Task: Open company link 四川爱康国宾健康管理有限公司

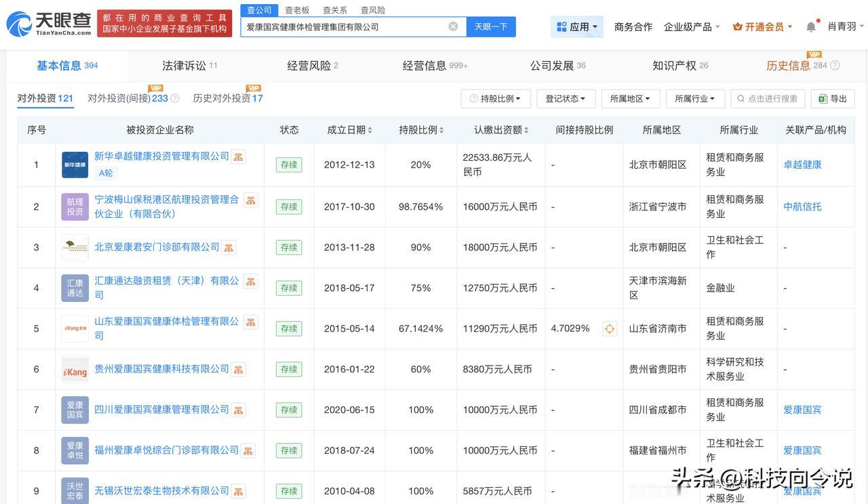Action: click(161, 410)
